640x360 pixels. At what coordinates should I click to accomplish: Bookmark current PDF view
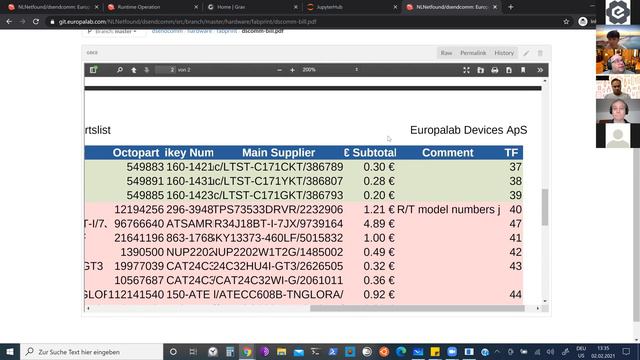[x=523, y=70]
